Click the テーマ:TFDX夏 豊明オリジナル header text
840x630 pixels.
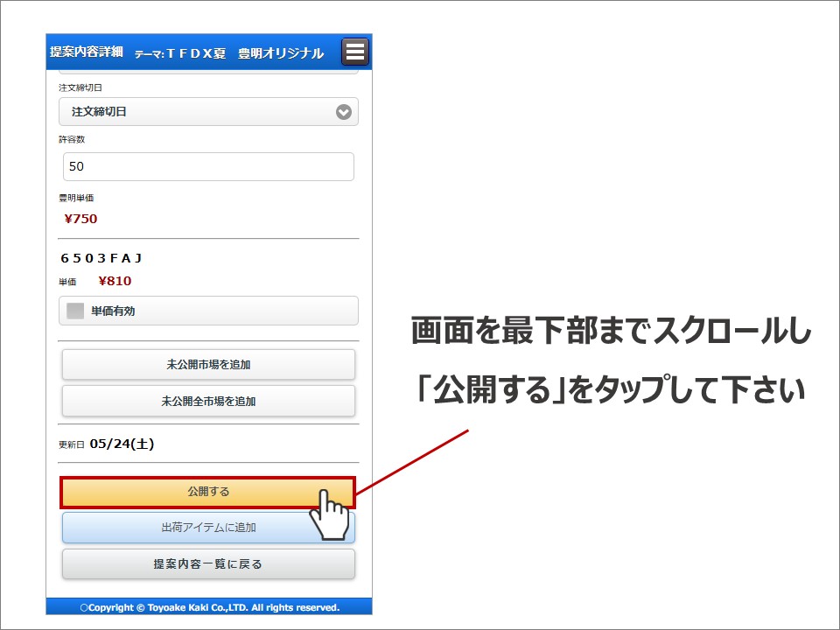(x=229, y=53)
